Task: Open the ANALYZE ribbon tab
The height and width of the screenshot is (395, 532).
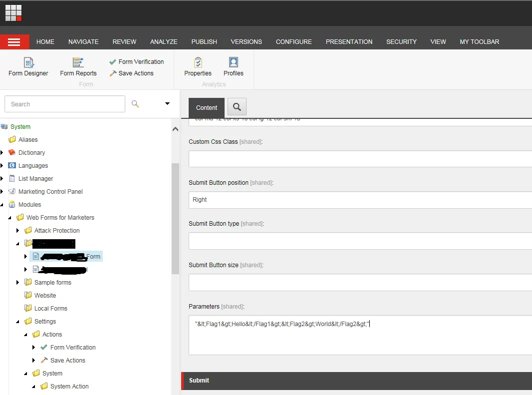Action: [x=164, y=42]
